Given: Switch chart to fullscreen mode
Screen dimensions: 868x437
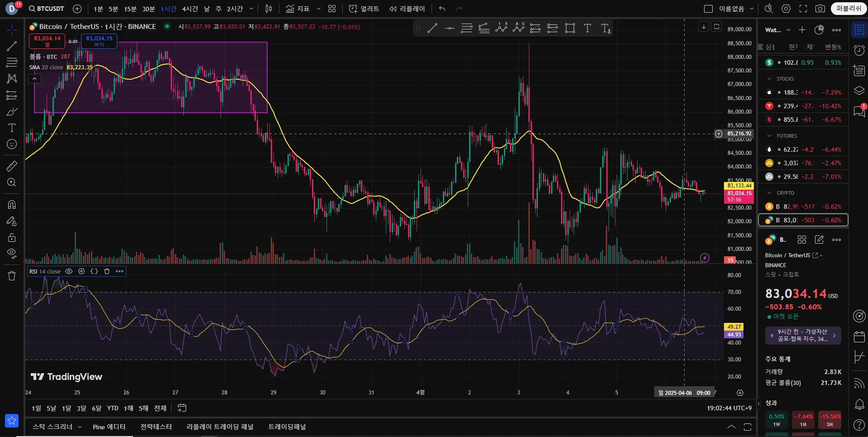Looking at the screenshot, I should click(x=803, y=9).
